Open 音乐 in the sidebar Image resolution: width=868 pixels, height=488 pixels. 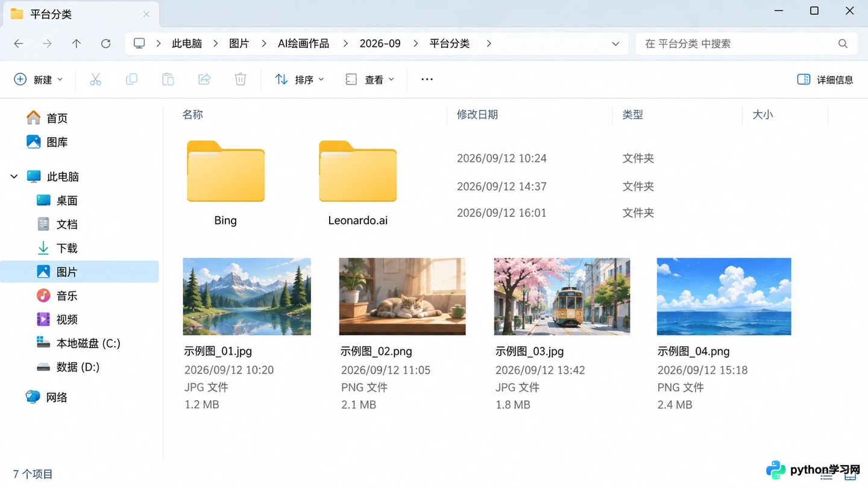coord(57,296)
